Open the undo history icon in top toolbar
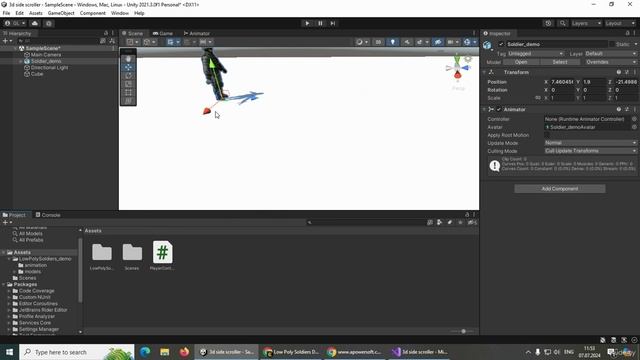Viewport: 640px width, 360px height. click(548, 23)
